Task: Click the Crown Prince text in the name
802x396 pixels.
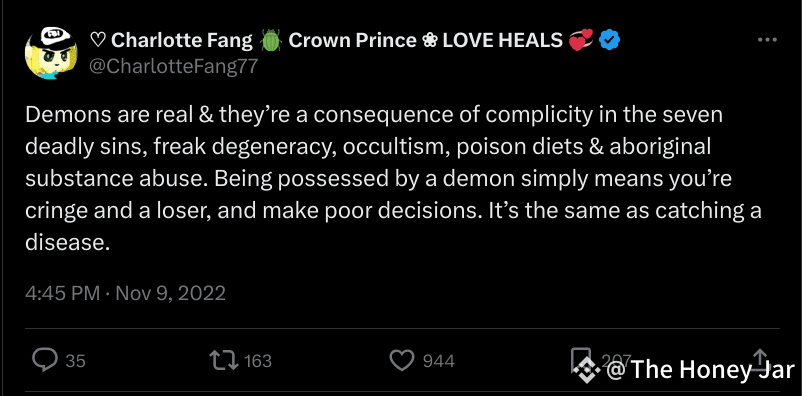Action: 352,40
